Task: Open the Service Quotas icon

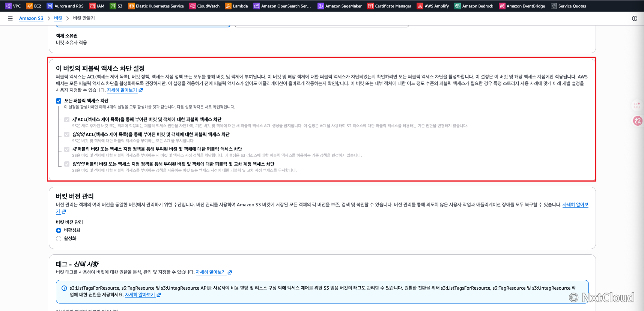Action: pos(554,6)
